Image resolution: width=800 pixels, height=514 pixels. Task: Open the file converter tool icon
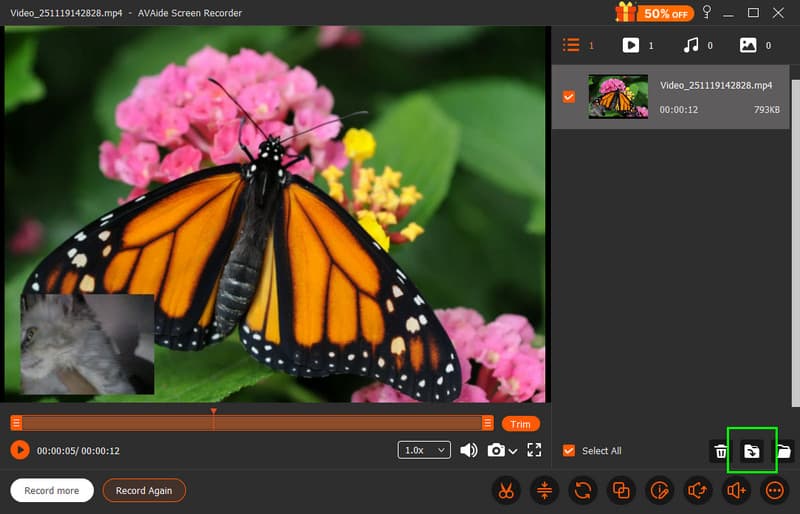pos(583,490)
